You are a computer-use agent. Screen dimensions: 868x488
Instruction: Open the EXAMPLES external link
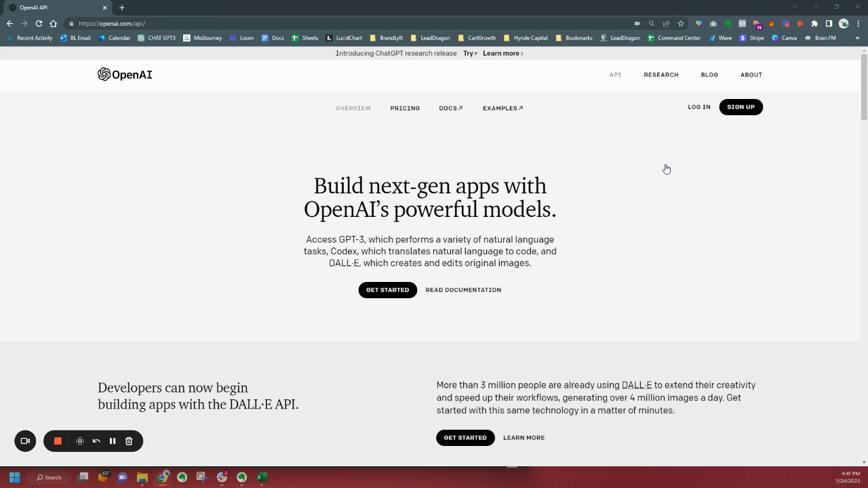tap(502, 108)
